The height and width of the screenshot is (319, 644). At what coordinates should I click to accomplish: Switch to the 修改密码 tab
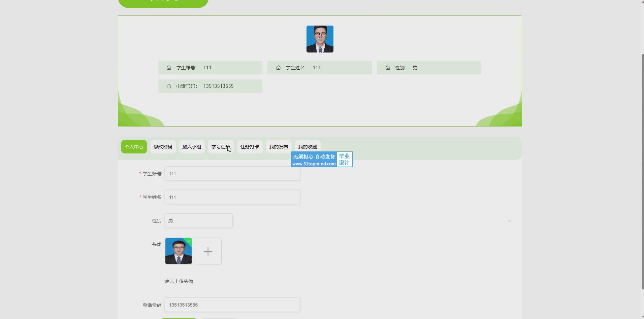coord(163,147)
